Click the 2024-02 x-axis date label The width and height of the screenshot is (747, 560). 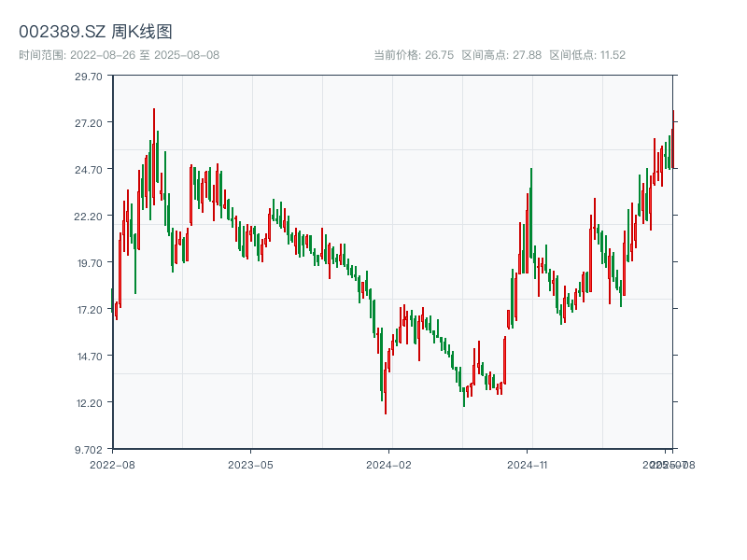[389, 464]
